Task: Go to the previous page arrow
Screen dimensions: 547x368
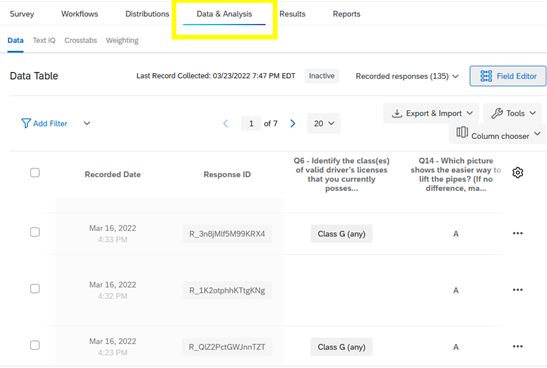Action: (226, 123)
